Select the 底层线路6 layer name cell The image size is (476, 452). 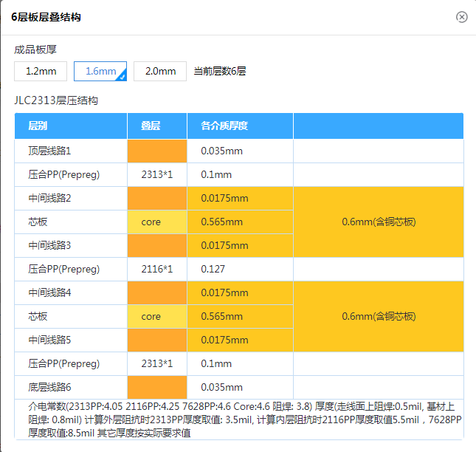click(x=71, y=387)
